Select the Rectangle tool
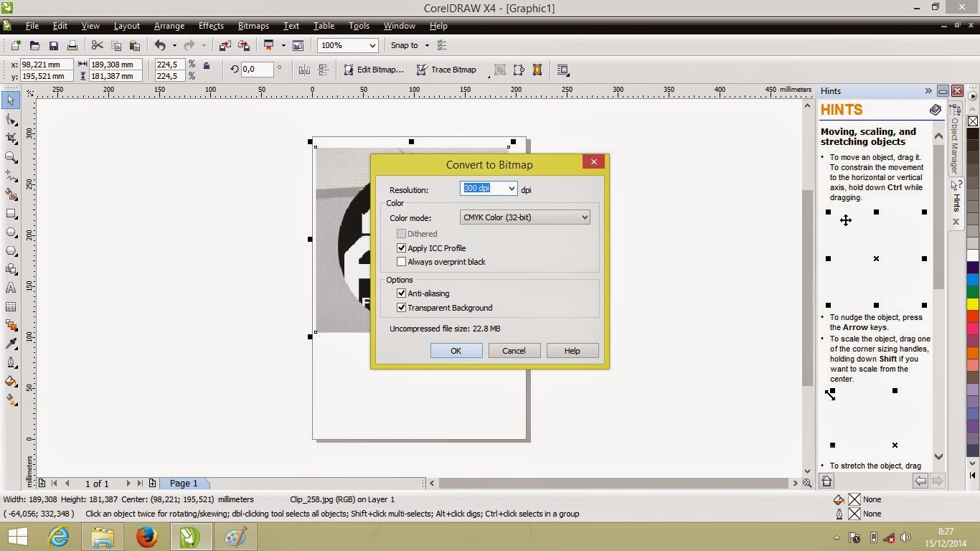Screen dimensions: 980x551 click(11, 213)
